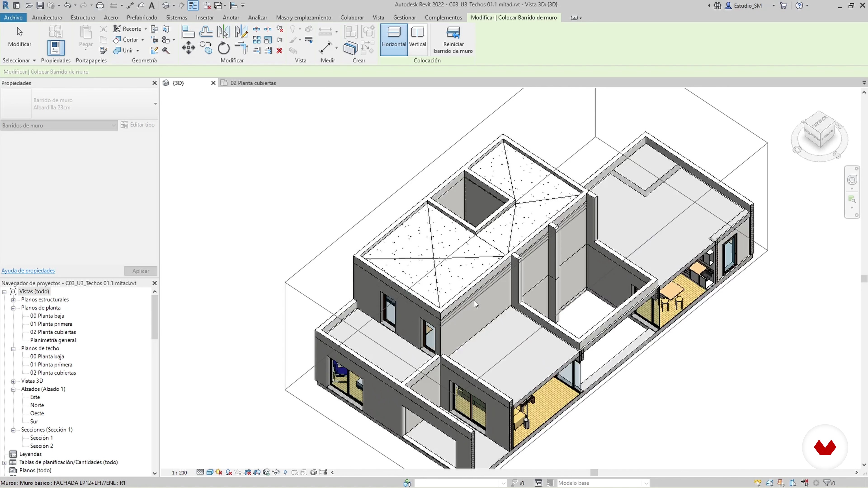Screen dimensions: 868x488
Task: Click the Thin Lines icon in quick access toolbar
Action: (x=193, y=5)
